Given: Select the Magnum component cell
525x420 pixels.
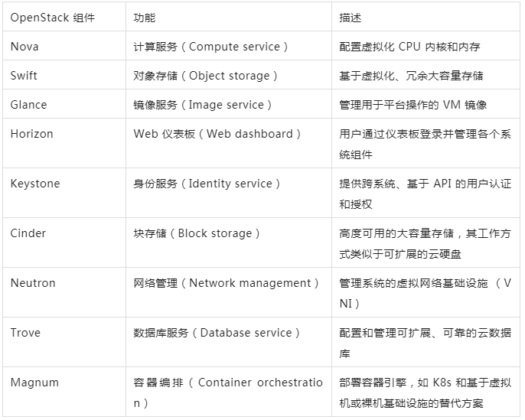Looking at the screenshot, I should pos(34,383).
